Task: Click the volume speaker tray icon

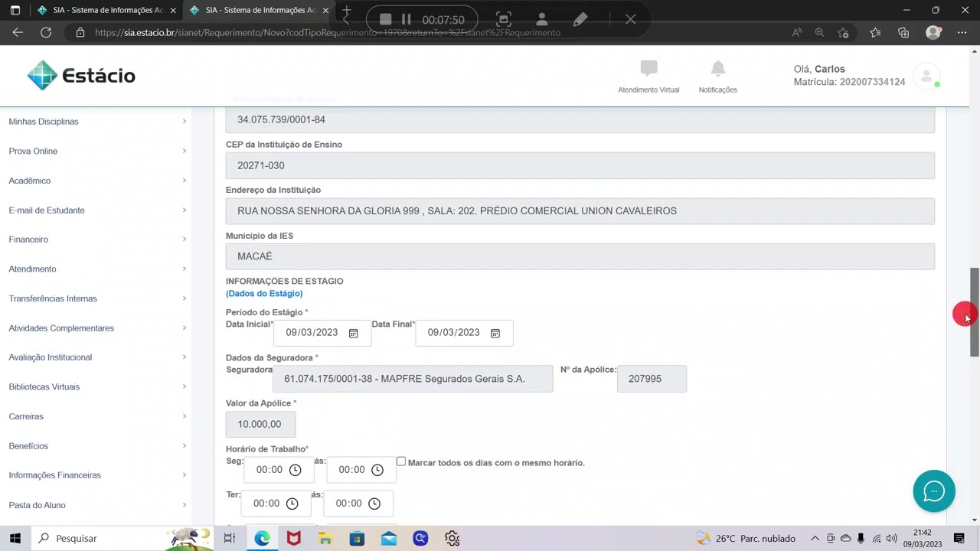Action: (891, 538)
